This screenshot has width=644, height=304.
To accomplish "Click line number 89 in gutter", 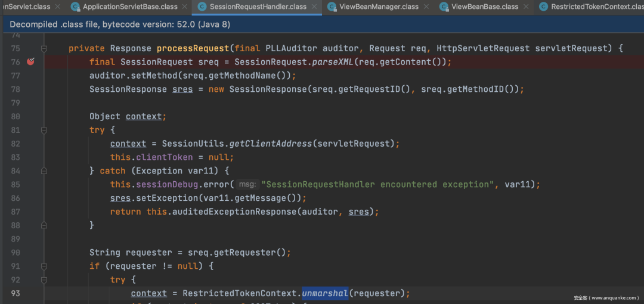I will [15, 238].
